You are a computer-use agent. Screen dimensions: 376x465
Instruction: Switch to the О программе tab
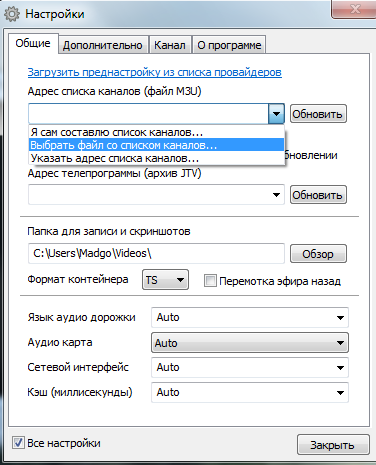[229, 45]
